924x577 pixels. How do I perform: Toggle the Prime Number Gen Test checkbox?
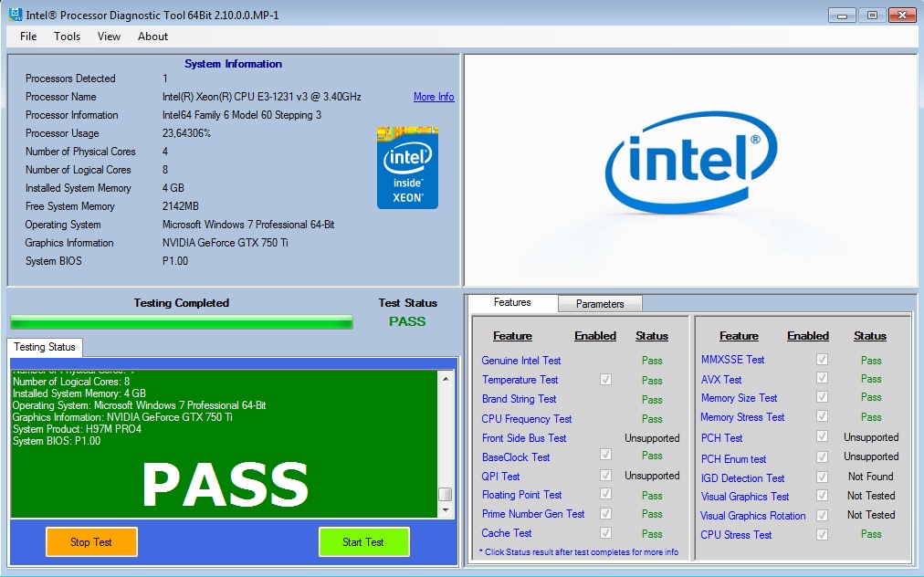point(605,513)
